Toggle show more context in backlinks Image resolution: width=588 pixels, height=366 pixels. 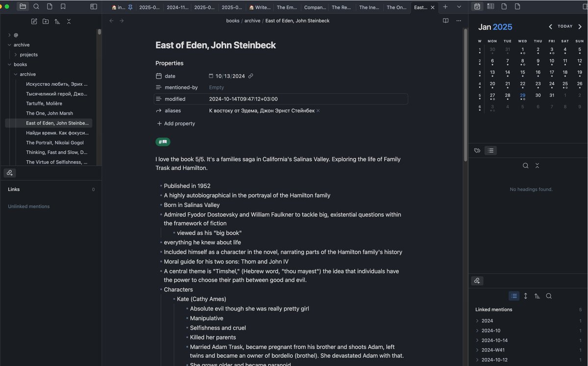525,296
